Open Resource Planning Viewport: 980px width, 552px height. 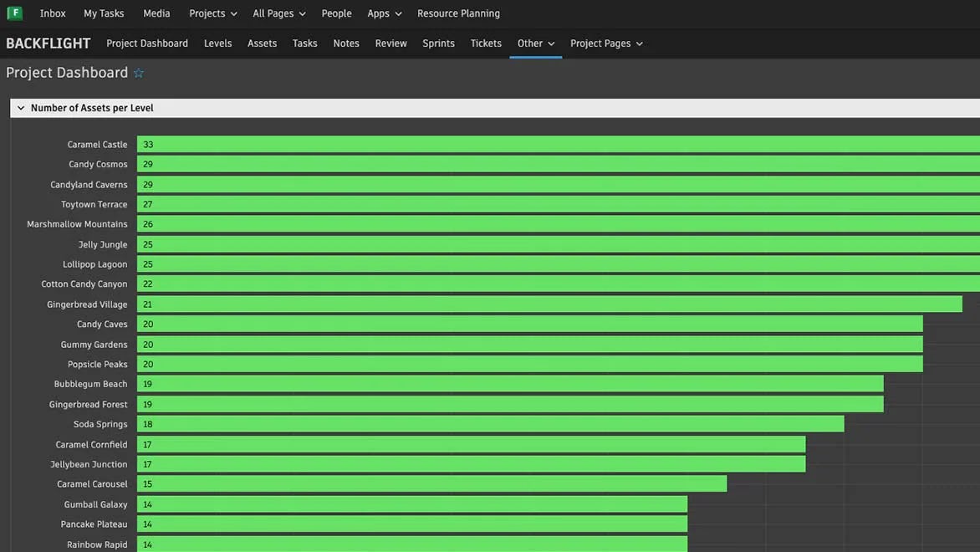tap(458, 13)
